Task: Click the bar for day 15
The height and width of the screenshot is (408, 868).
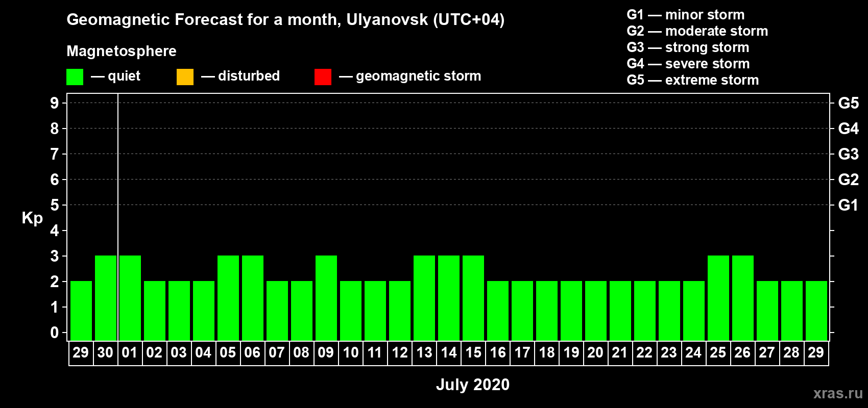Action: point(473,298)
